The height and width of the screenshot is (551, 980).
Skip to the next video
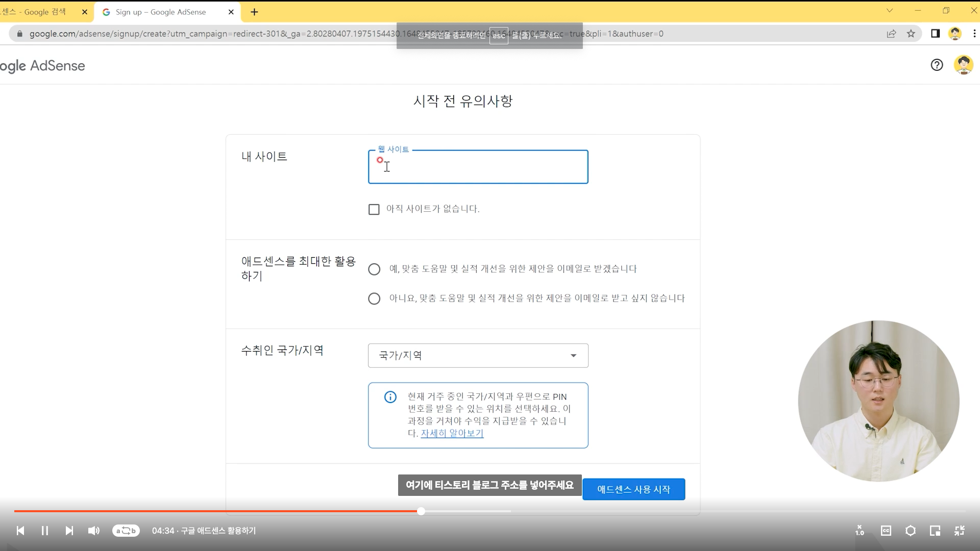69,531
